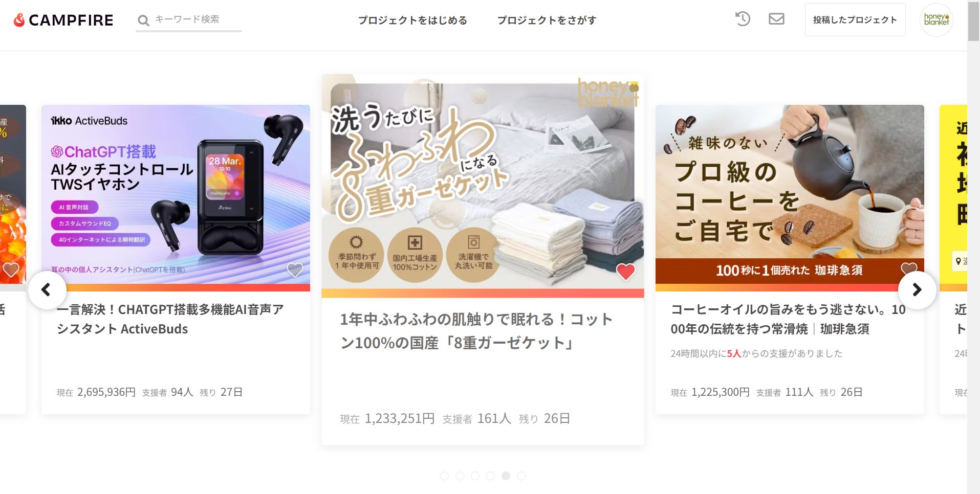Click the 投稿したプロジェクト button

[x=855, y=20]
